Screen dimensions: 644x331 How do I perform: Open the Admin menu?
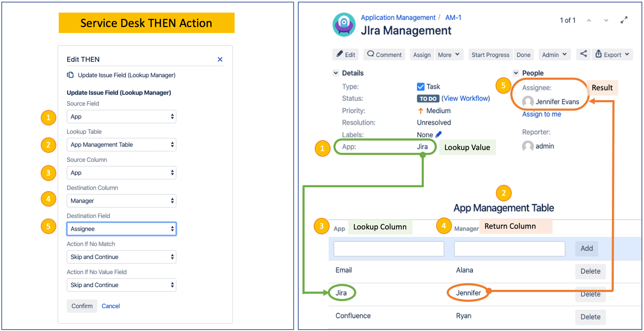pyautogui.click(x=554, y=55)
